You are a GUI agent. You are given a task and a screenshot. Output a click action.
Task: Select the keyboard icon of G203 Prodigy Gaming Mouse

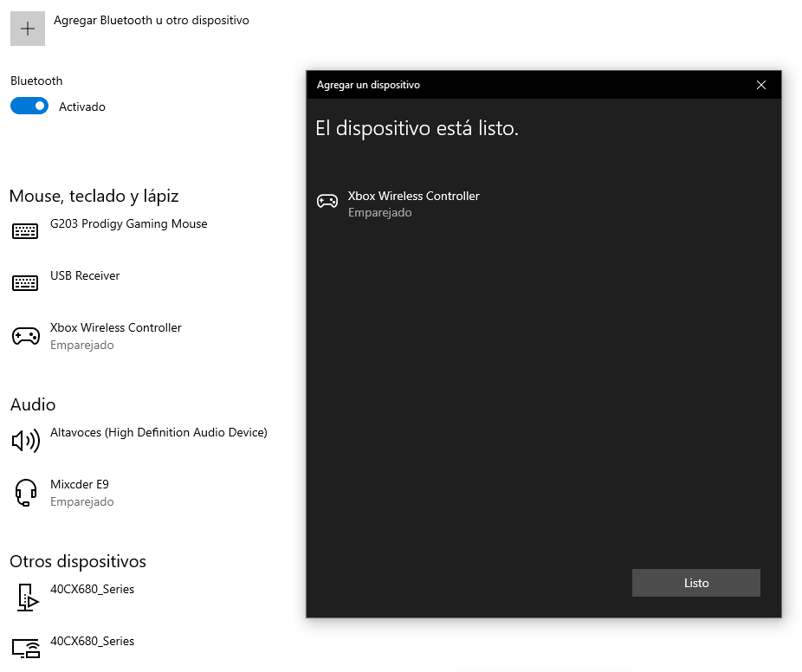point(25,231)
